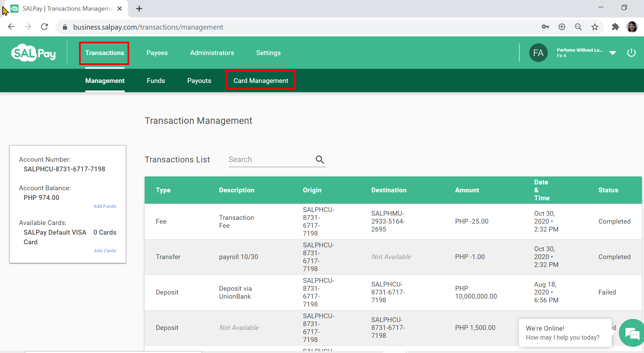Image resolution: width=644 pixels, height=353 pixels.
Task: Click the Aug 18, 2020 6:56 PM date
Action: pyautogui.click(x=546, y=292)
